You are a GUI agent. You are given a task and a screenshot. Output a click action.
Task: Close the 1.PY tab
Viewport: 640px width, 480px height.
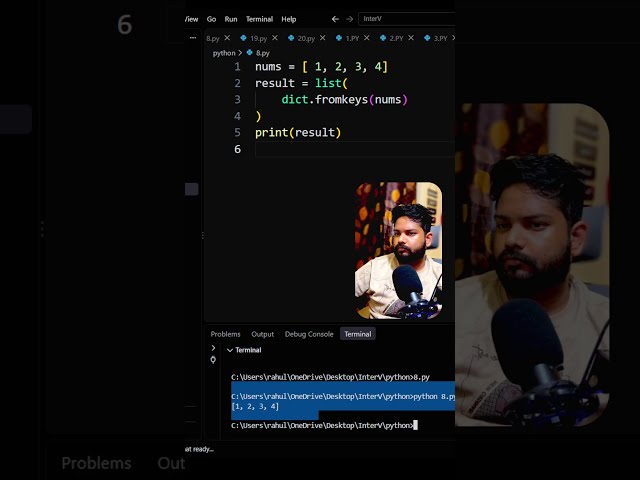click(x=367, y=38)
